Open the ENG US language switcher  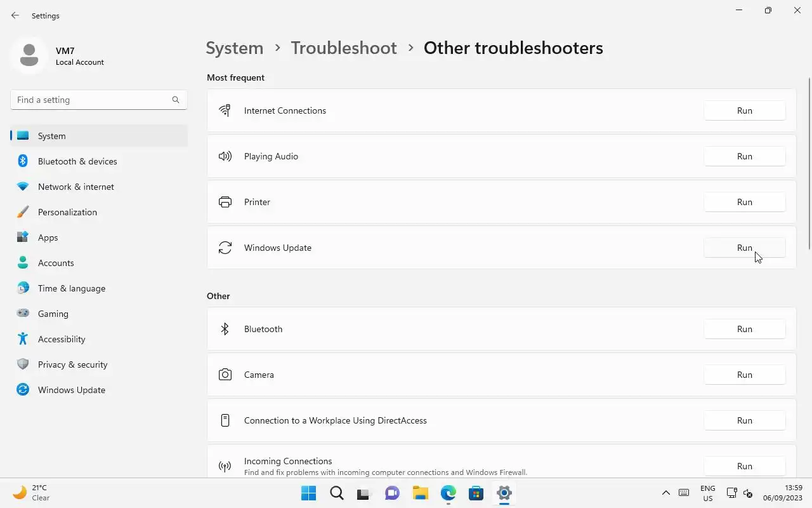[708, 493]
